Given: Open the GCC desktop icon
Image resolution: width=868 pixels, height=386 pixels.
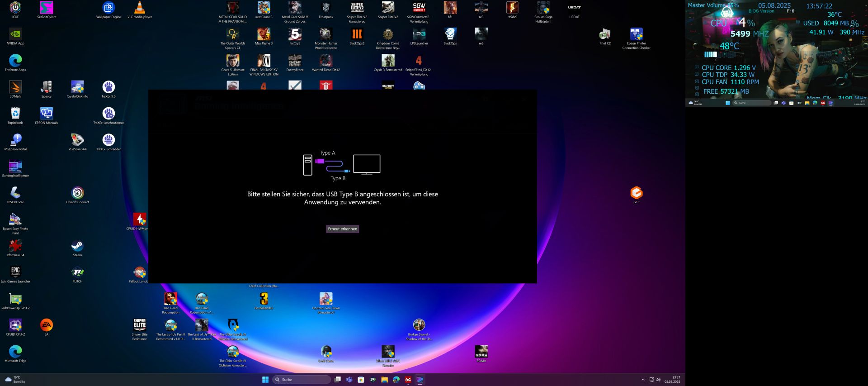Looking at the screenshot, I should (637, 195).
